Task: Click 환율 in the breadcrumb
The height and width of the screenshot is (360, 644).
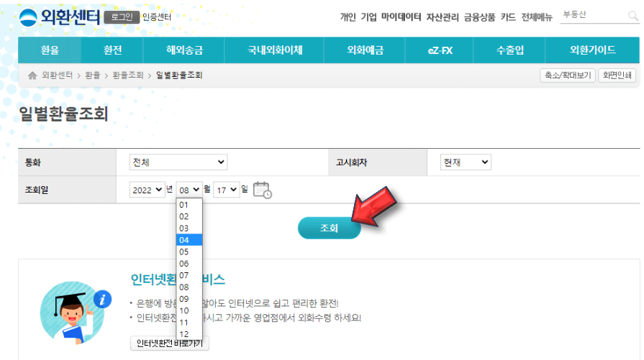Action: 92,75
